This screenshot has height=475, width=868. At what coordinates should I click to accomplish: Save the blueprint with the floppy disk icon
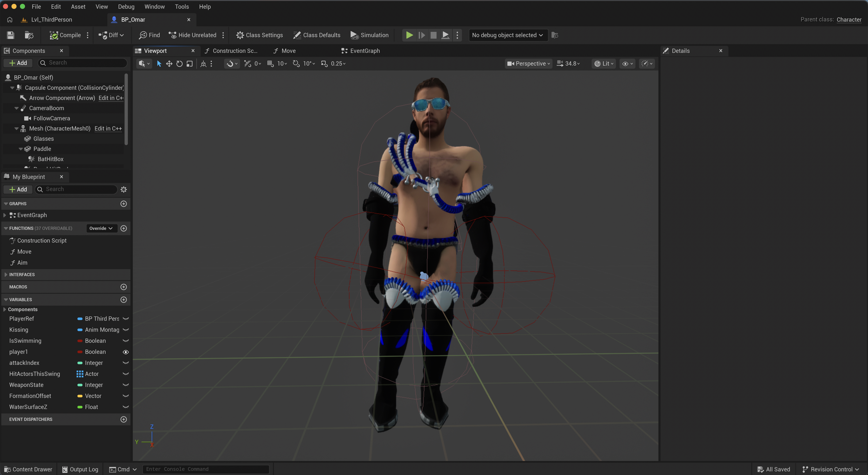pos(10,35)
